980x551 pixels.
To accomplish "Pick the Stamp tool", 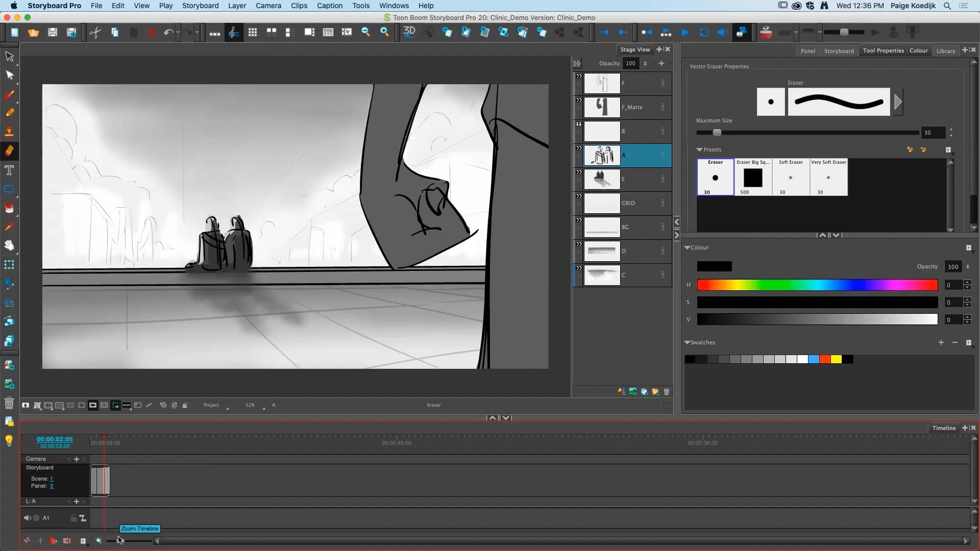I will tap(9, 131).
